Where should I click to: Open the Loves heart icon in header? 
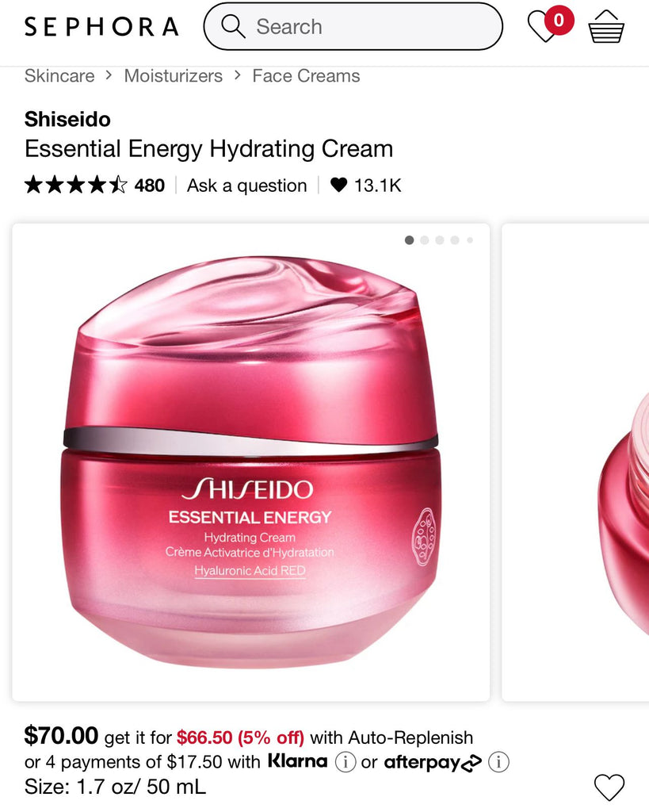(542, 27)
